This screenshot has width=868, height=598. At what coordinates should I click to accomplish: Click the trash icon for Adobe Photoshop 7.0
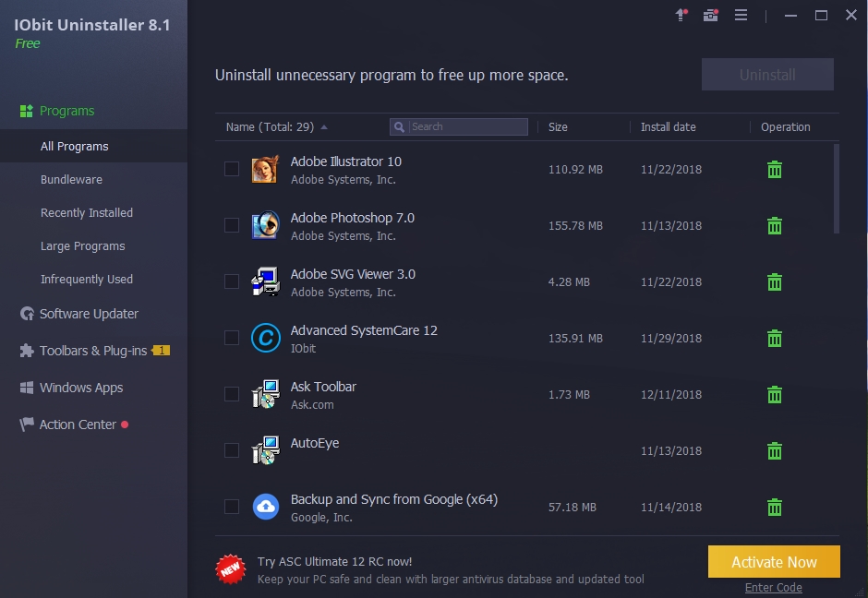[x=775, y=226]
